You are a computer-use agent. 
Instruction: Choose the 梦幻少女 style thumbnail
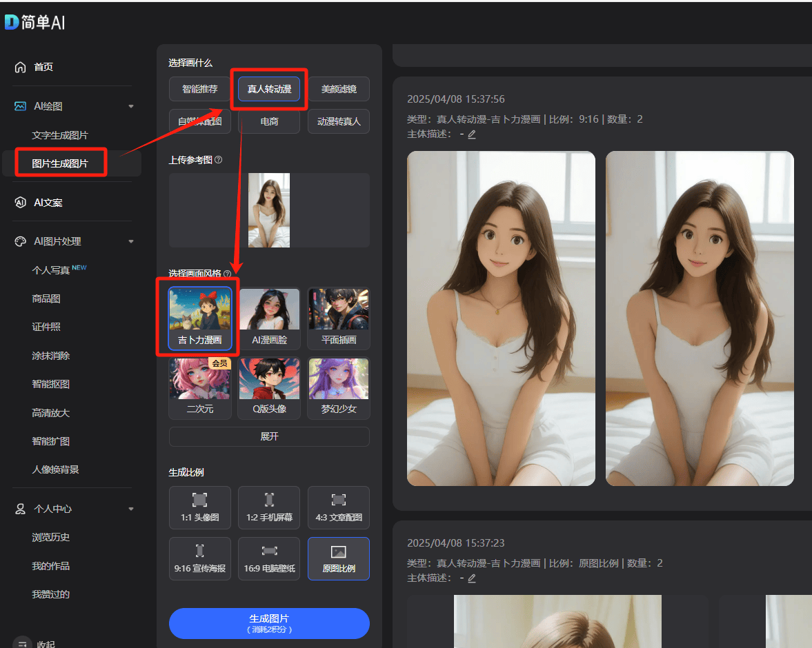click(x=338, y=388)
